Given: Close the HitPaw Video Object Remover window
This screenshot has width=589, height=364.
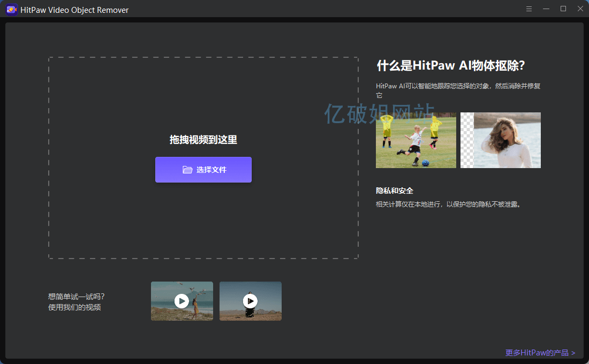Looking at the screenshot, I should [x=579, y=9].
